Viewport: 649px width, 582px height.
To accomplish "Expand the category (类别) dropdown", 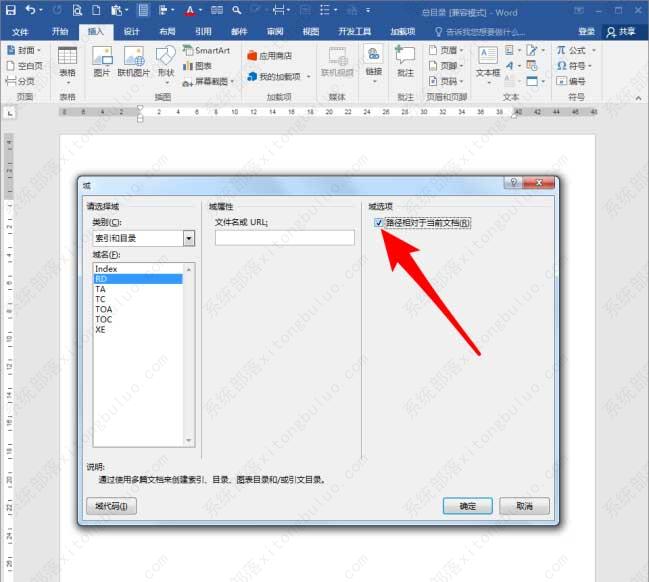I will pos(188,238).
